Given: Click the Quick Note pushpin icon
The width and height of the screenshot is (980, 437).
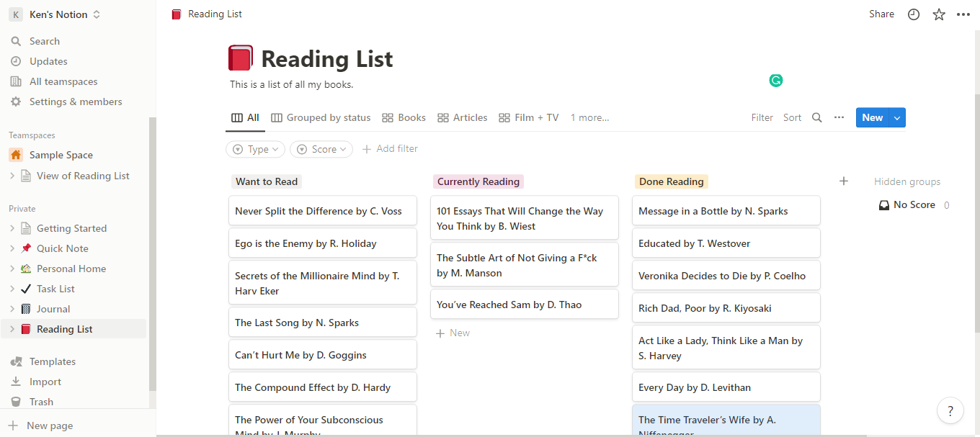Looking at the screenshot, I should (x=26, y=248).
